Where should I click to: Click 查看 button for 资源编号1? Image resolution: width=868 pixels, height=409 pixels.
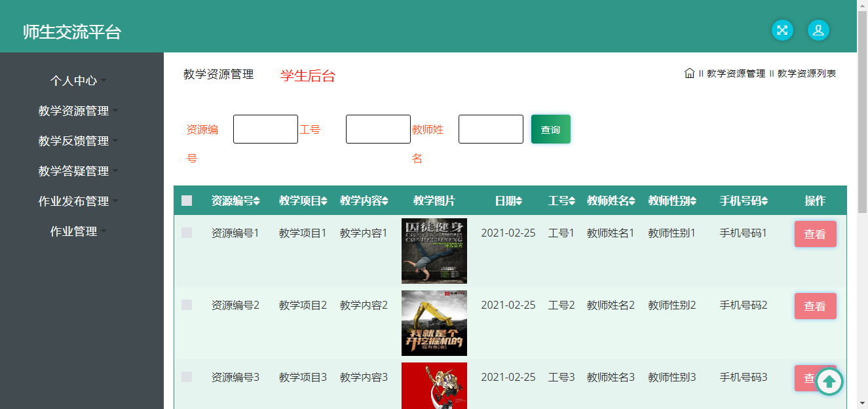pyautogui.click(x=815, y=234)
